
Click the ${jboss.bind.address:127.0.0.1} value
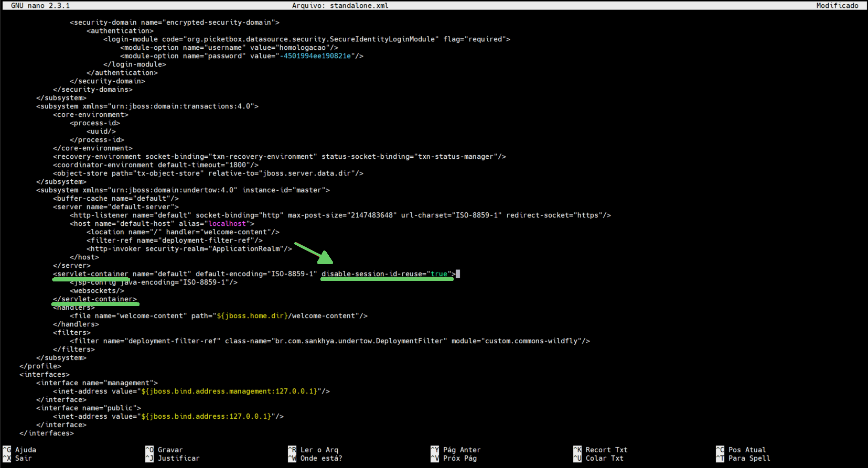206,417
